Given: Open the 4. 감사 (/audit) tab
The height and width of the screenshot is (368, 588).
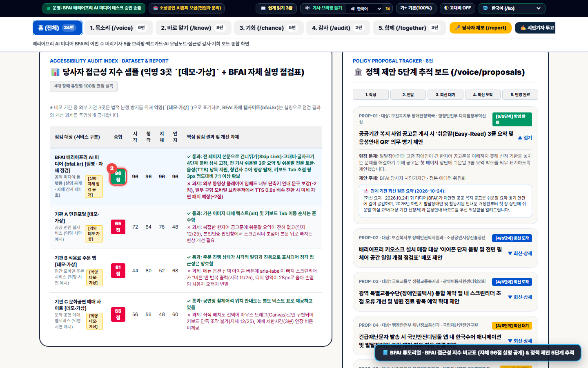Looking at the screenshot, I should (x=338, y=28).
